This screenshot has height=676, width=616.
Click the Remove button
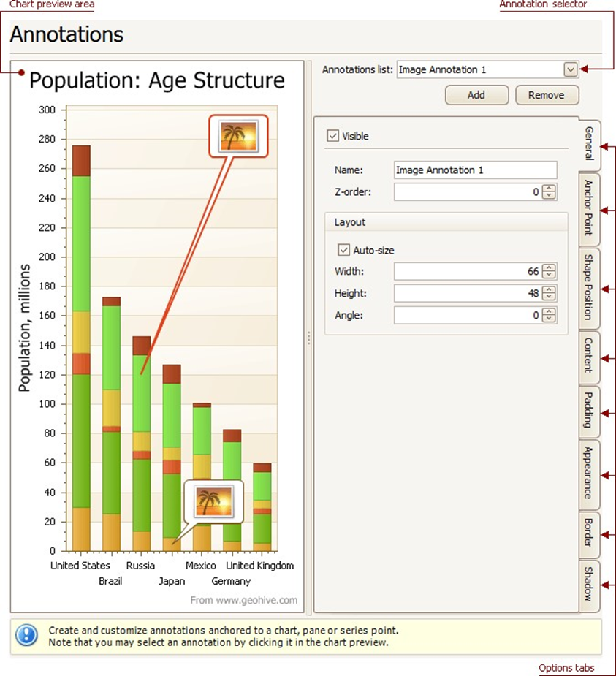tap(547, 95)
